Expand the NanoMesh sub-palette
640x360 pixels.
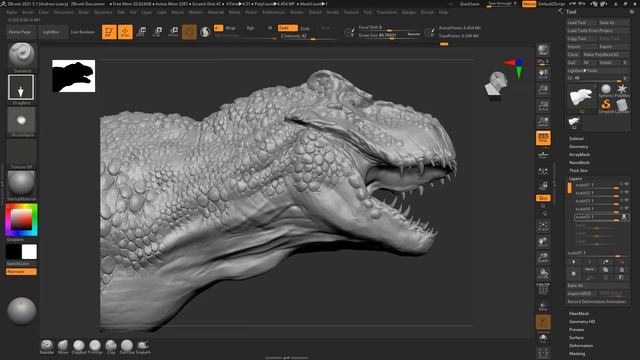(580, 162)
